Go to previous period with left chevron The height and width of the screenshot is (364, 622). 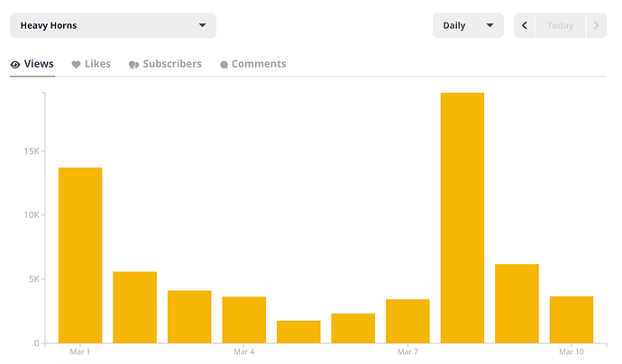pyautogui.click(x=525, y=25)
